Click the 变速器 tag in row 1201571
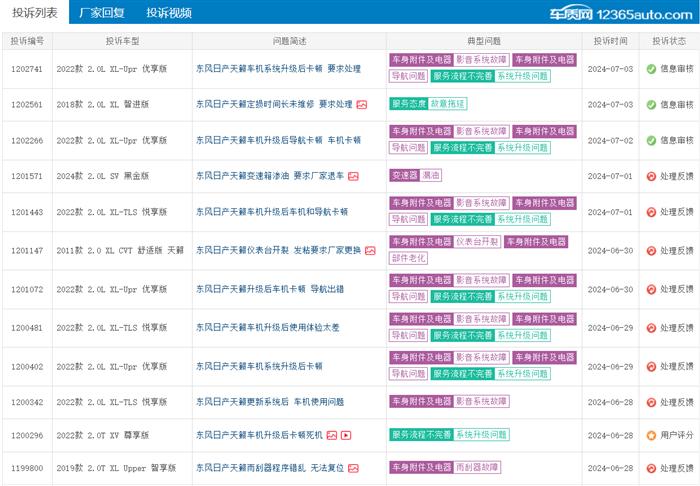This screenshot has width=700, height=486. coord(404,175)
